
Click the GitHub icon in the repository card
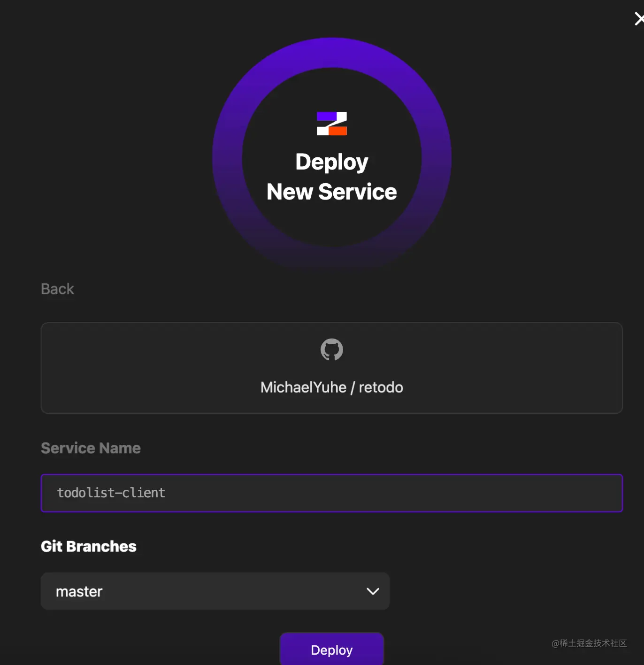pos(332,349)
